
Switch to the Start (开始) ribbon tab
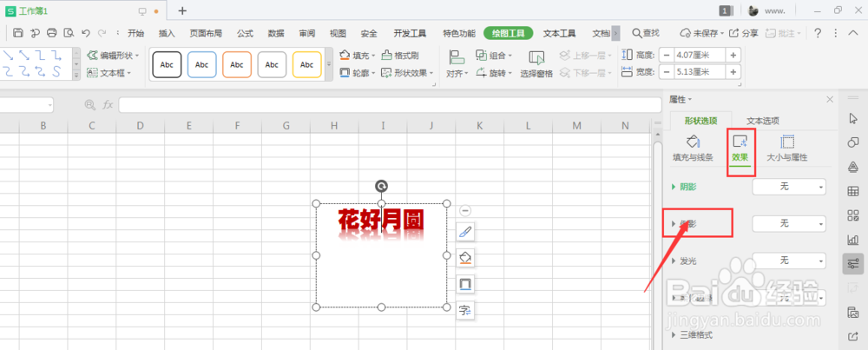coord(135,33)
